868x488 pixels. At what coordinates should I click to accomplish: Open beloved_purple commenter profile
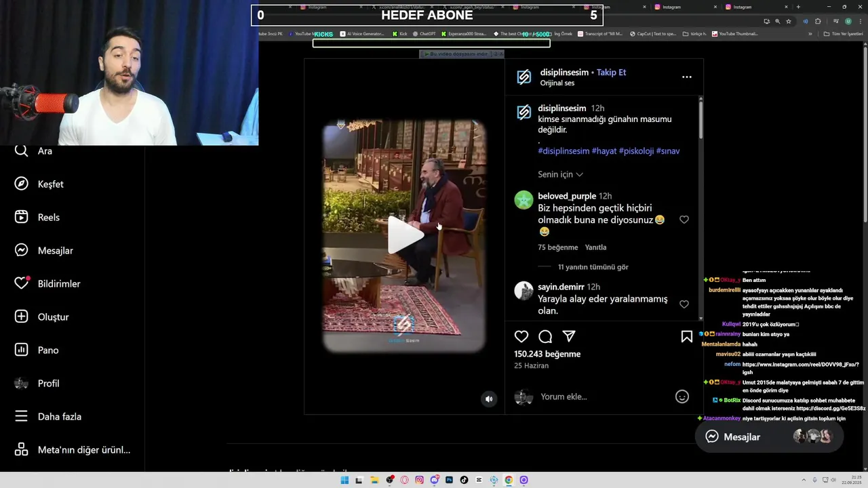[x=567, y=196]
